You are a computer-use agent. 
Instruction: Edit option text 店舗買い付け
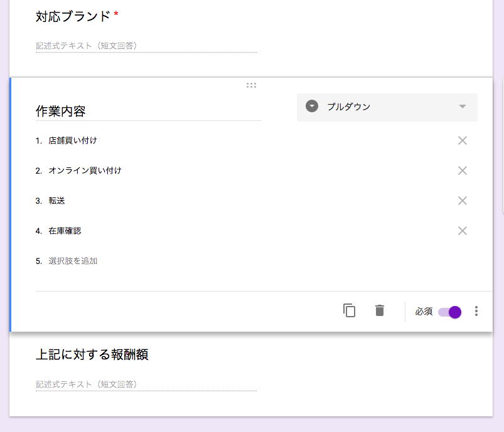point(73,140)
